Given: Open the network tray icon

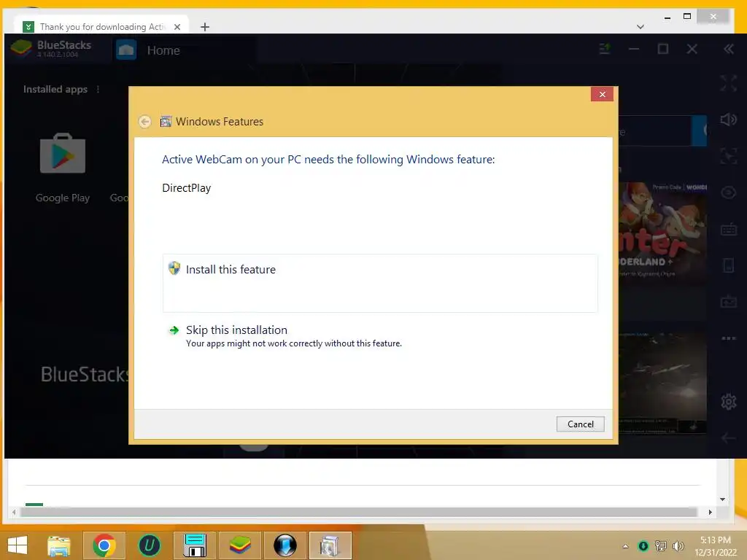Looking at the screenshot, I should pyautogui.click(x=661, y=545).
